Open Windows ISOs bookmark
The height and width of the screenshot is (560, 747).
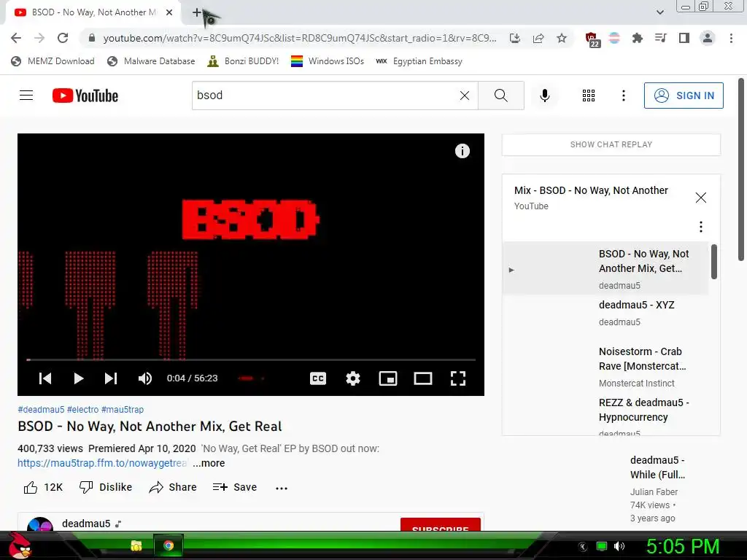pos(328,61)
